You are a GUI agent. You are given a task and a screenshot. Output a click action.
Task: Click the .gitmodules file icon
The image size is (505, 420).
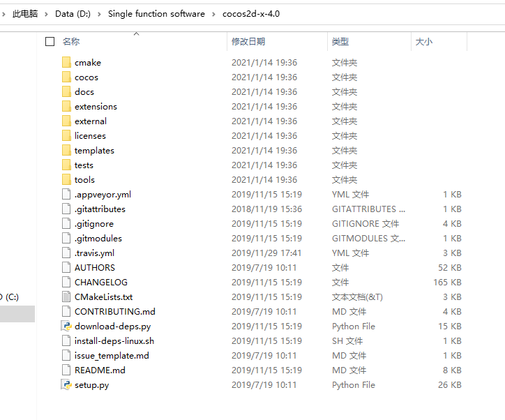pyautogui.click(x=66, y=238)
